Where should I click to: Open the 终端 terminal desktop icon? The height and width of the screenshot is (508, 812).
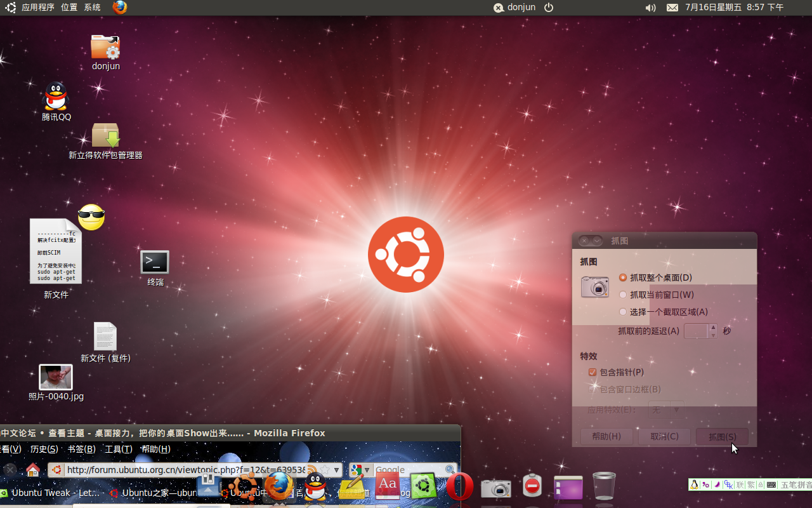155,262
